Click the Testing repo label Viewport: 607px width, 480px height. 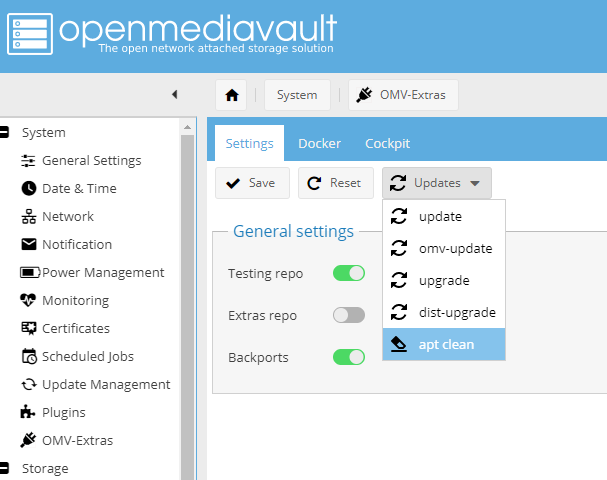tap(266, 274)
